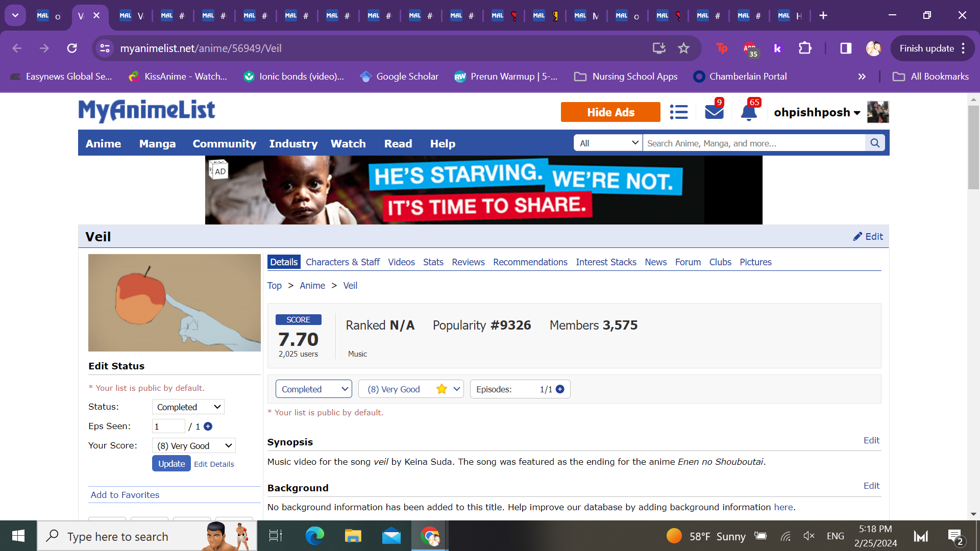Screen dimensions: 980x551
Task: Click the Search Anime, Manga input field
Action: [754, 143]
